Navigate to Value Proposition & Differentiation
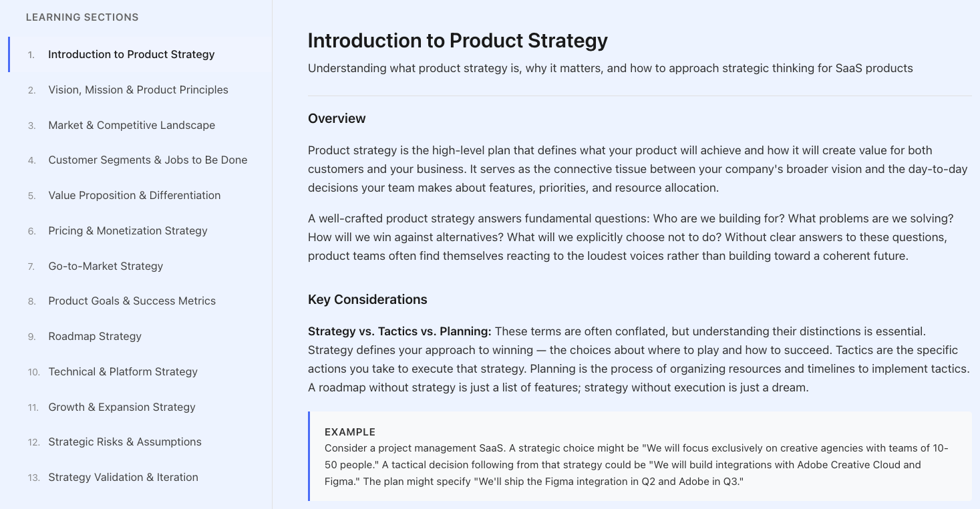 [x=134, y=196]
